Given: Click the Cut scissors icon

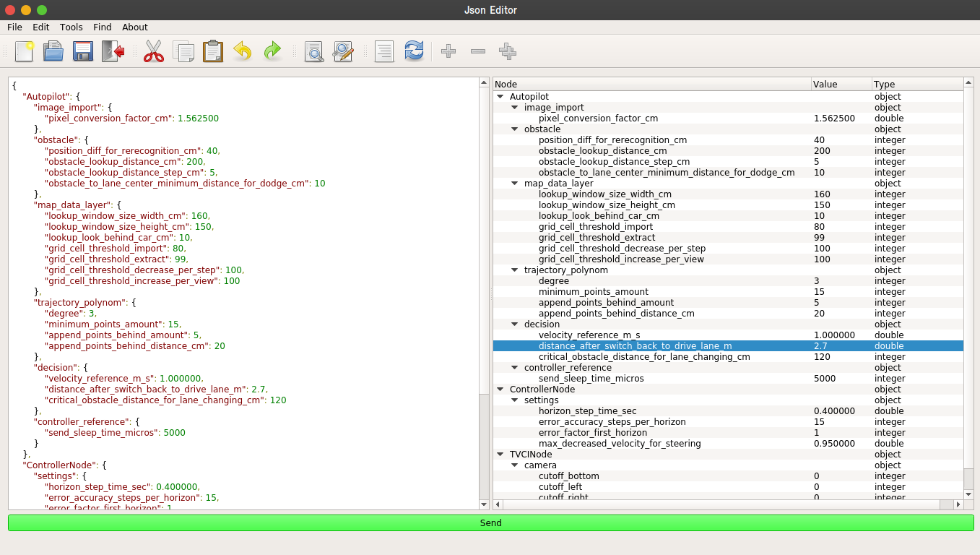Looking at the screenshot, I should tap(154, 51).
